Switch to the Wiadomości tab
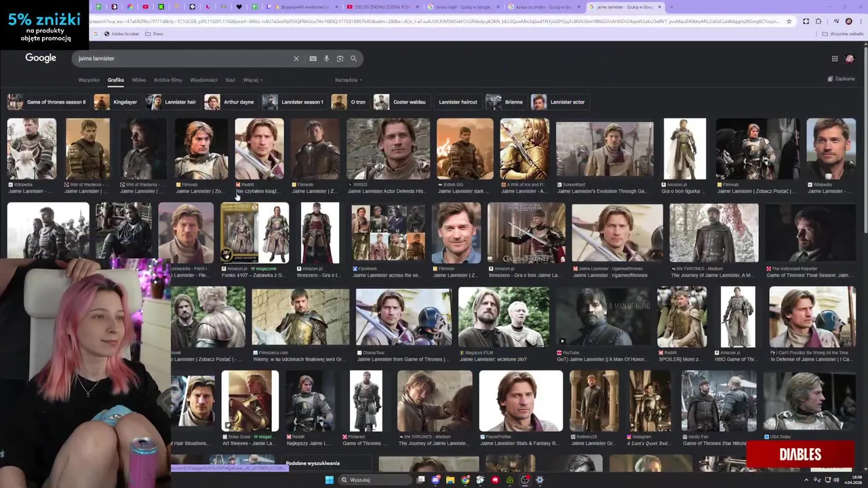The image size is (868, 488). coord(203,80)
